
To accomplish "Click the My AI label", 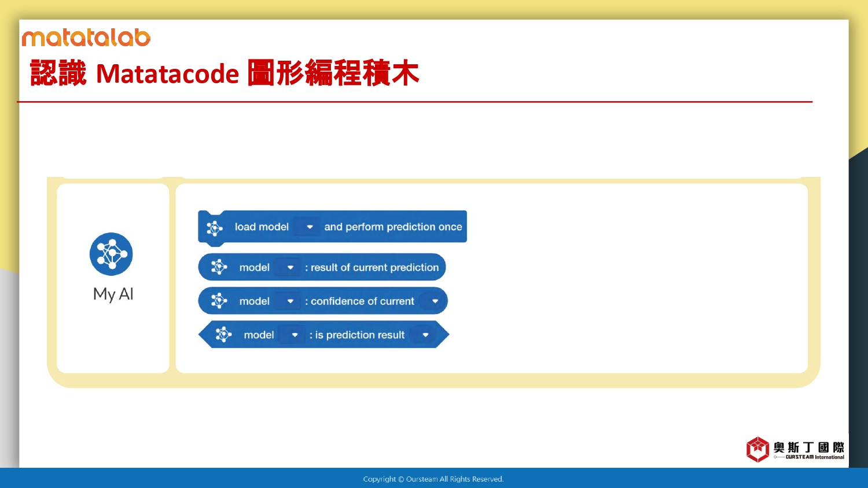I will coord(113,294).
